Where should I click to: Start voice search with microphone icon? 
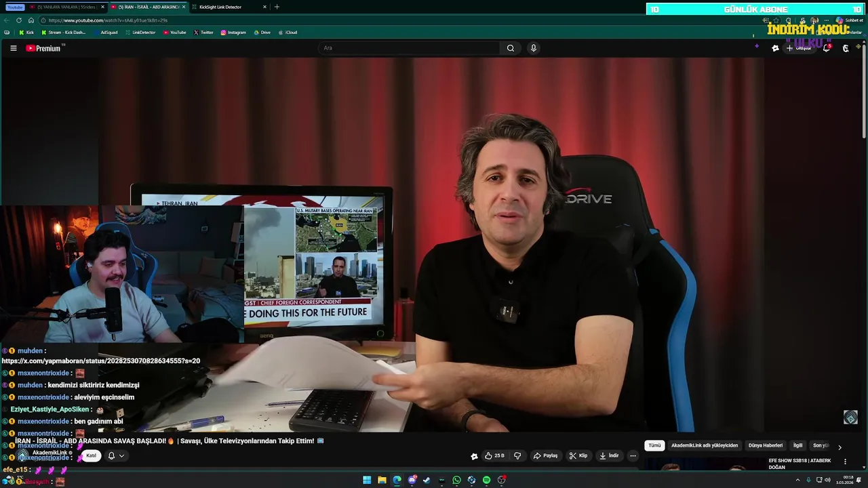533,48
